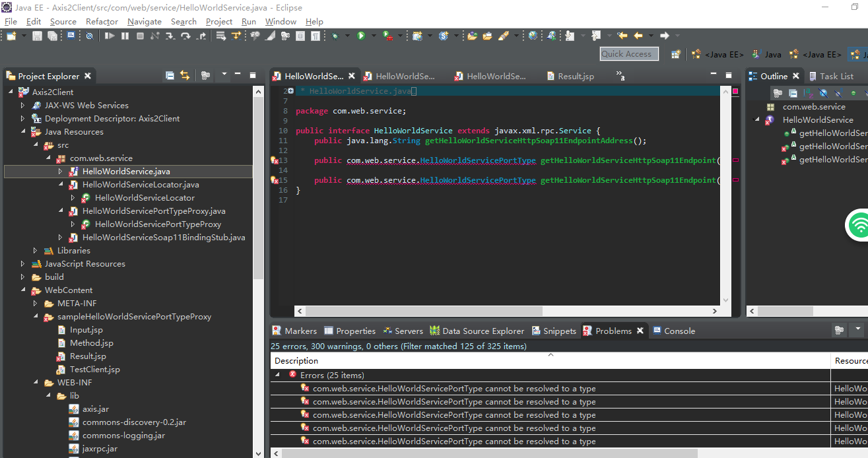Image resolution: width=868 pixels, height=458 pixels.
Task: Click the Step Into icon
Action: [170, 36]
